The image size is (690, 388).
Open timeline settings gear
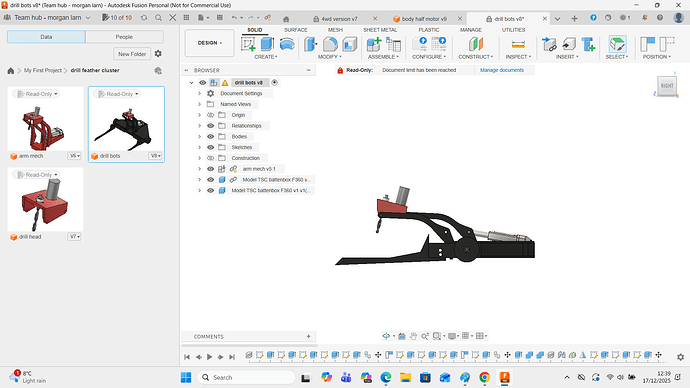(680, 357)
